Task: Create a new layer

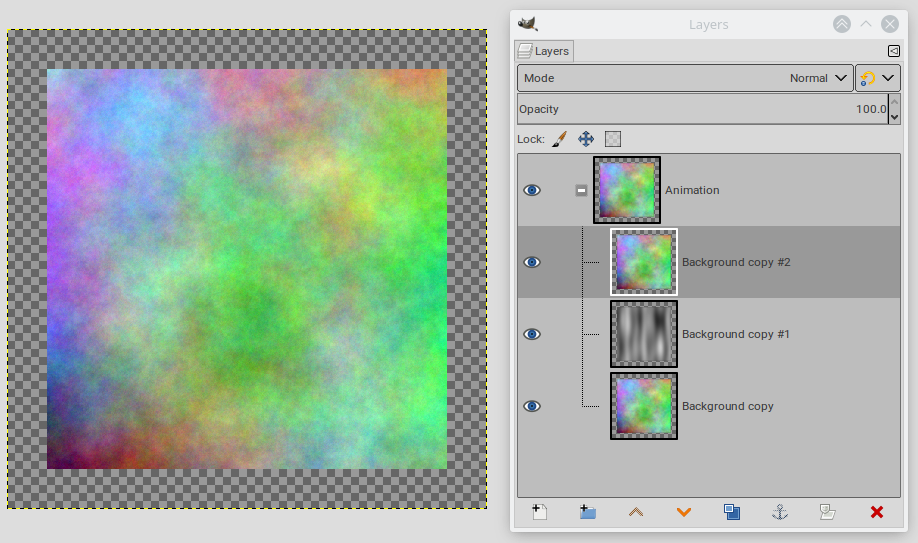Action: pos(539,512)
